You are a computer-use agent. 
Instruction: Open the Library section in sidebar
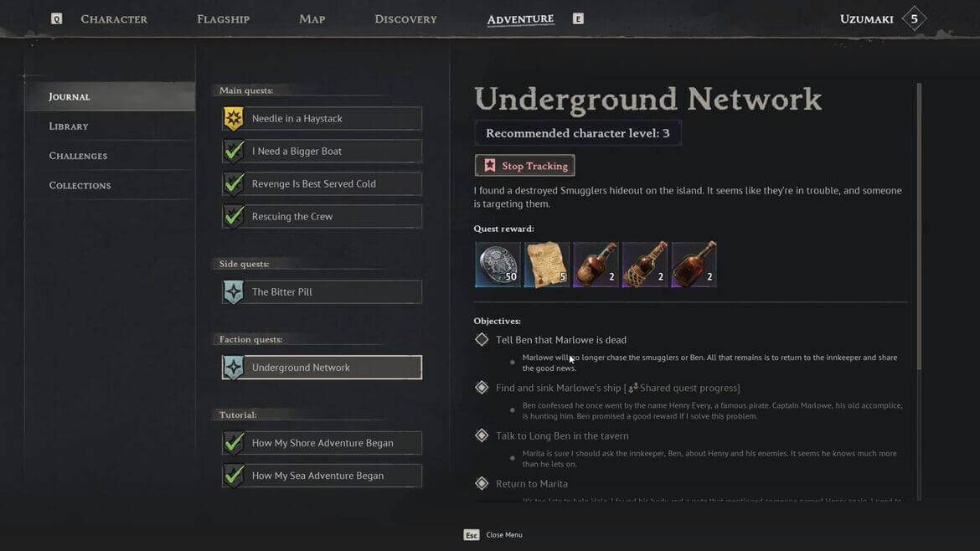click(69, 126)
